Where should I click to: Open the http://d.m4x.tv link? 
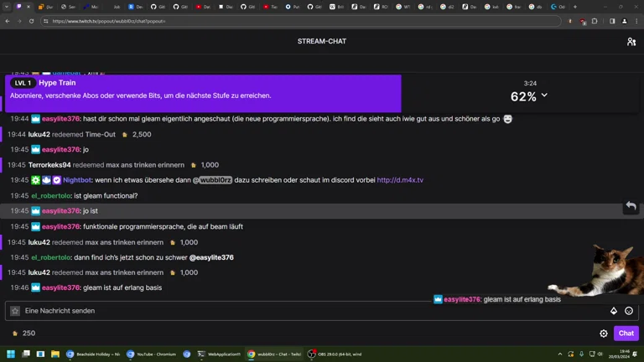pyautogui.click(x=400, y=180)
